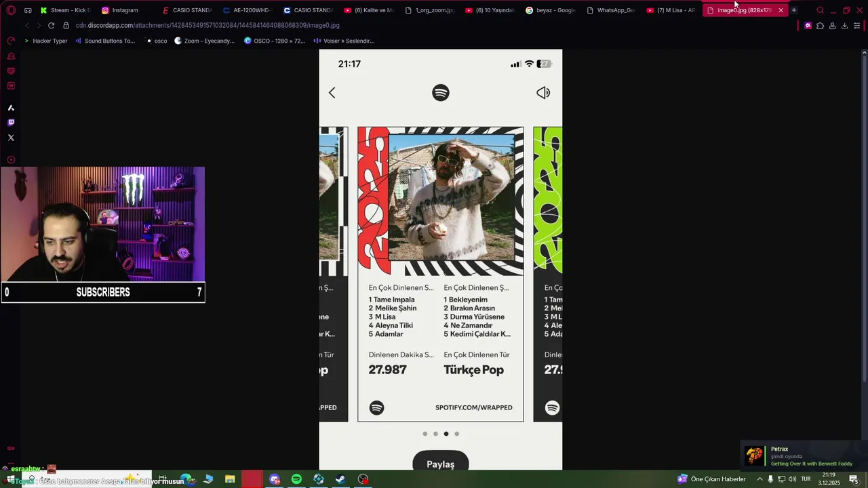Viewport: 868px width, 488px height.
Task: Open the volume control in tray
Action: 792,479
